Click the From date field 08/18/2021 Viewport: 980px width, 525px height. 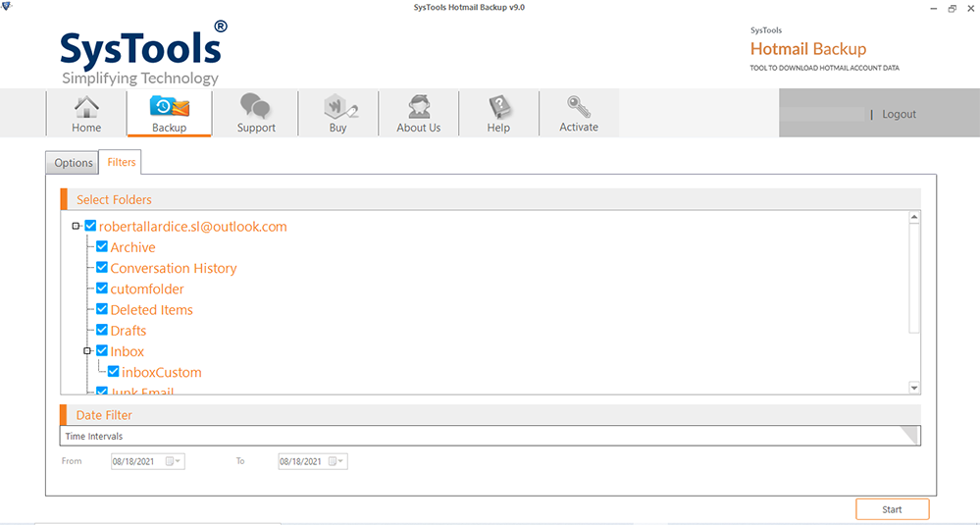[148, 462]
